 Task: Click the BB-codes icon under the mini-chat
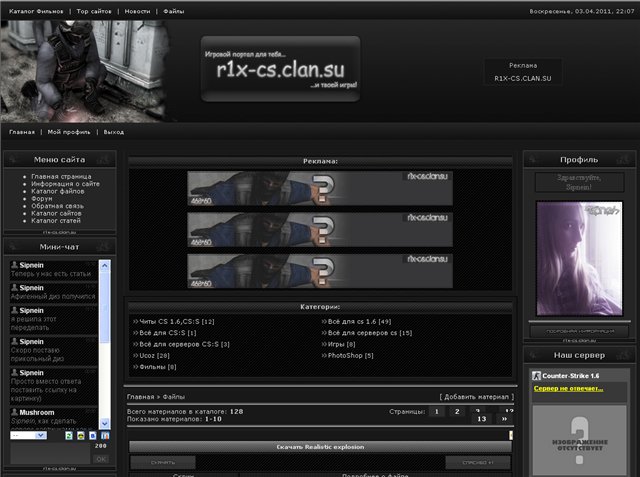[93, 436]
